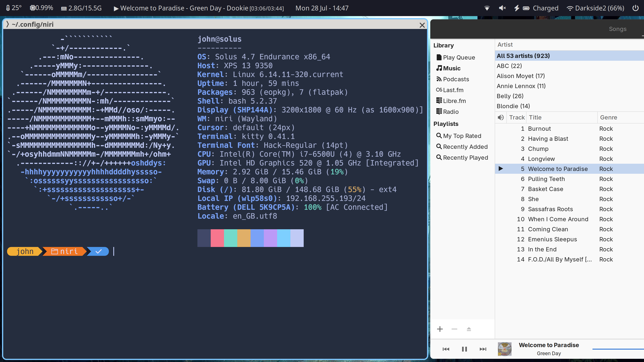Click the Dookie album art thumbnail
Image resolution: width=644 pixels, height=362 pixels.
[505, 349]
